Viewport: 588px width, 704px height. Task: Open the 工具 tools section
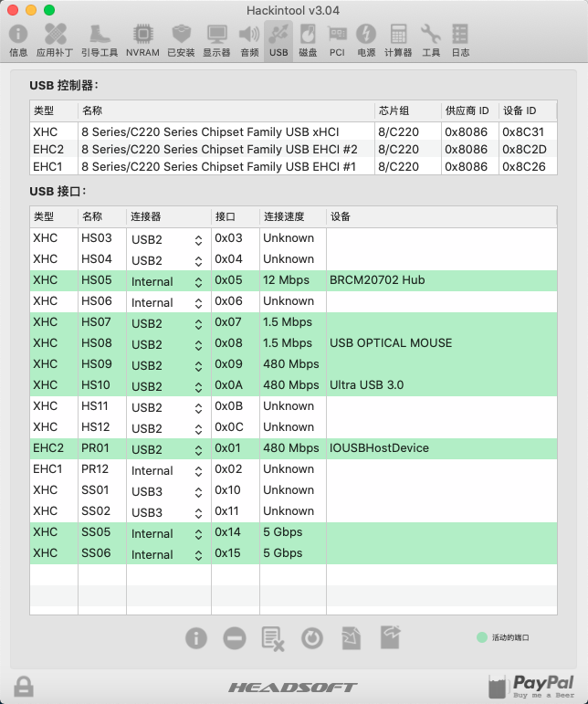point(431,40)
